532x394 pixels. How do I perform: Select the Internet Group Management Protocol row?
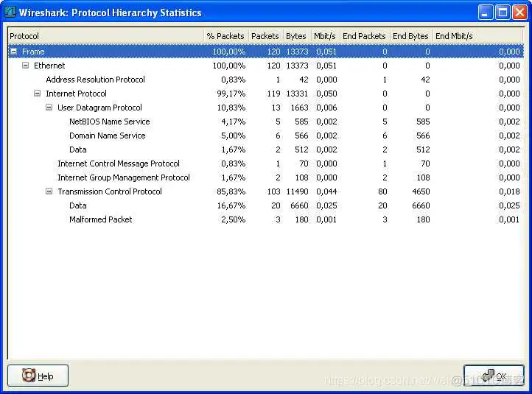click(x=123, y=177)
